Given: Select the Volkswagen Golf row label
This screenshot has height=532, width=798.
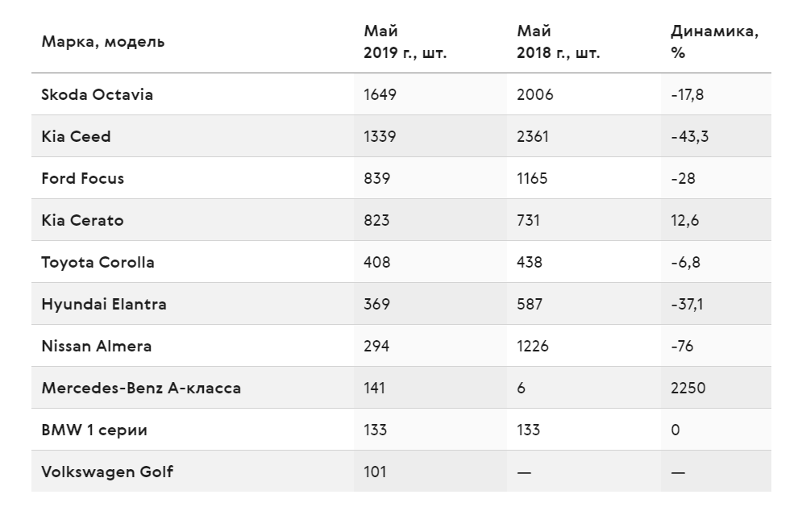Looking at the screenshot, I should pyautogui.click(x=107, y=472).
